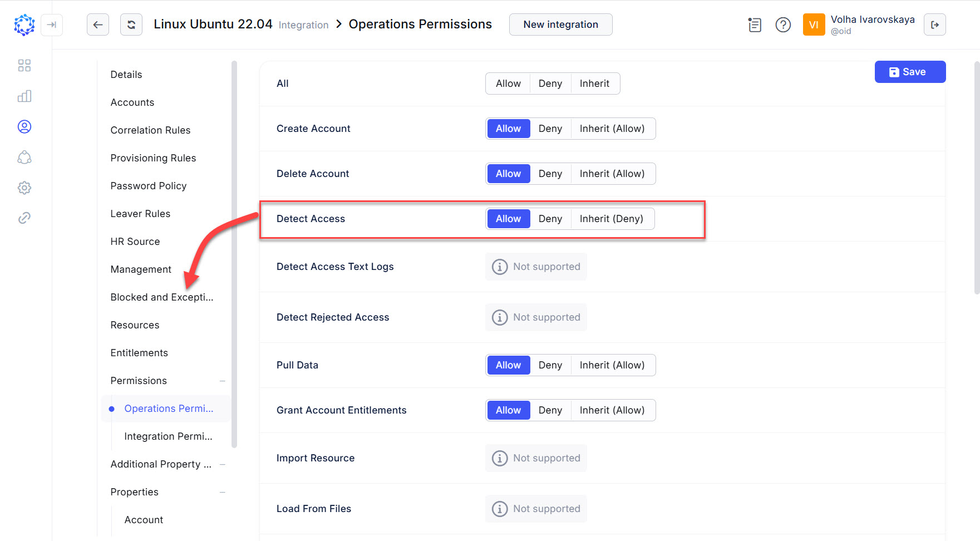Click the logout icon by username
This screenshot has width=980, height=541.
[x=934, y=24]
